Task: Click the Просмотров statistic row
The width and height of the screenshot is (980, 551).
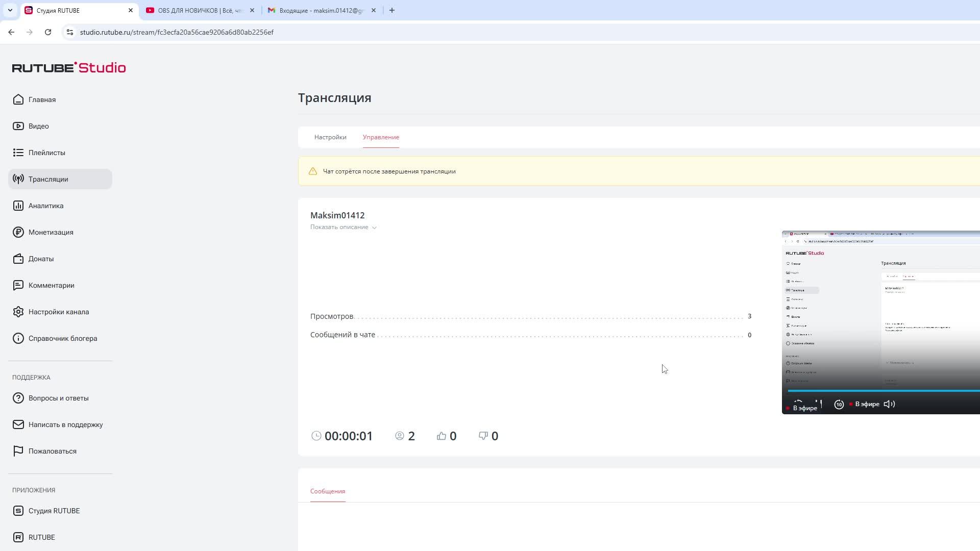Action: point(531,316)
